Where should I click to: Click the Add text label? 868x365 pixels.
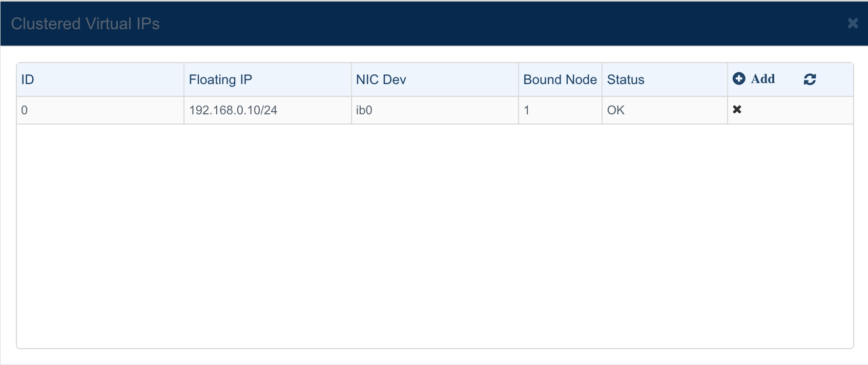click(x=762, y=79)
